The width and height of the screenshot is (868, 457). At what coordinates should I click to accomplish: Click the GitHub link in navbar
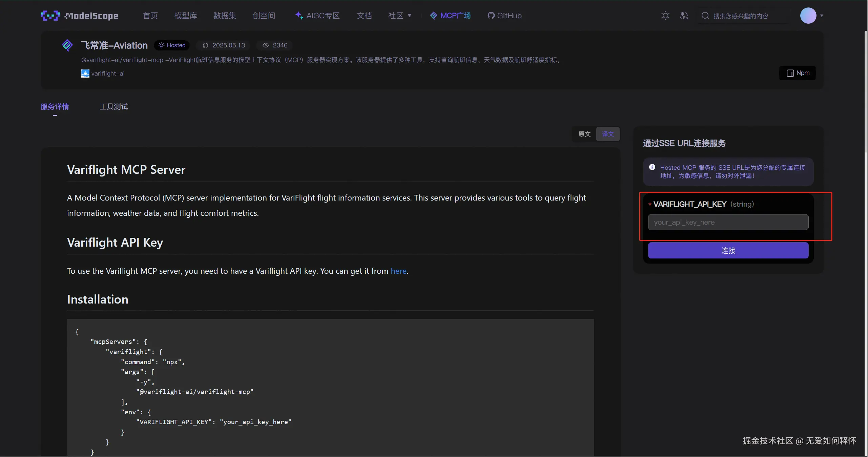[504, 16]
